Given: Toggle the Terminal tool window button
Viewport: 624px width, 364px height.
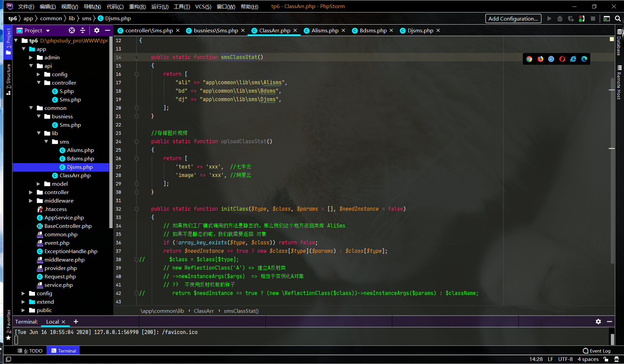Looking at the screenshot, I should [63, 351].
